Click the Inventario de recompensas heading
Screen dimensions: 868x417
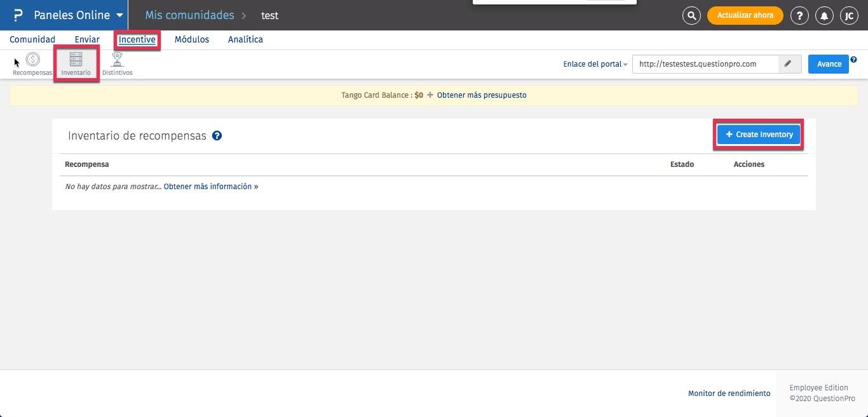[x=137, y=136]
